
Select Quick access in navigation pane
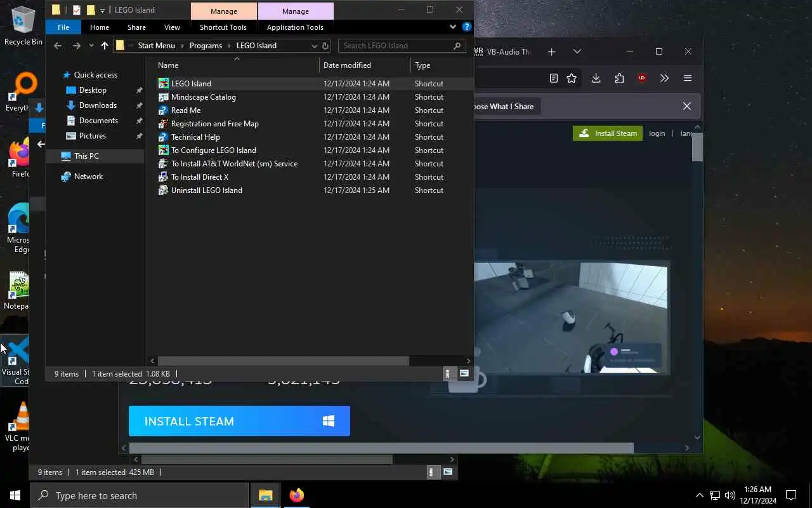(95, 74)
